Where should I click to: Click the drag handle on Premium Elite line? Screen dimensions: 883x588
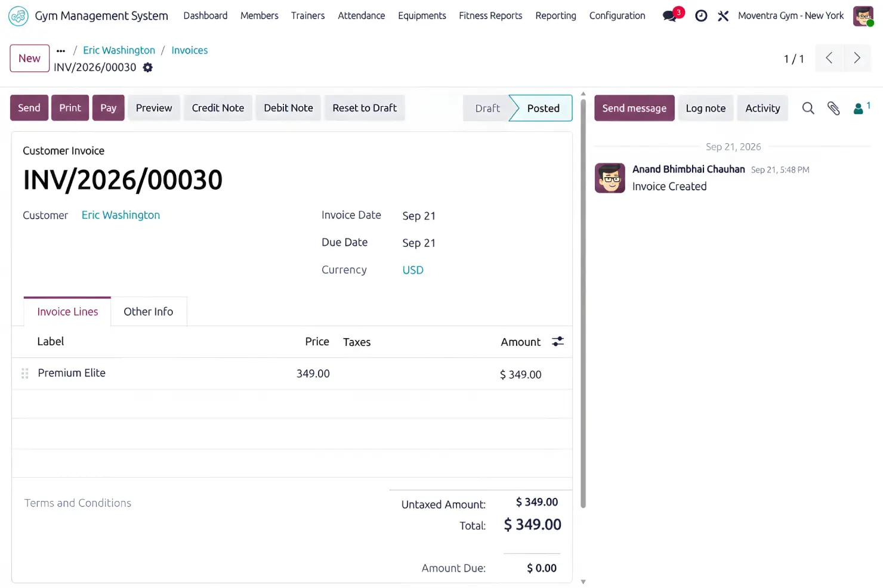point(25,373)
